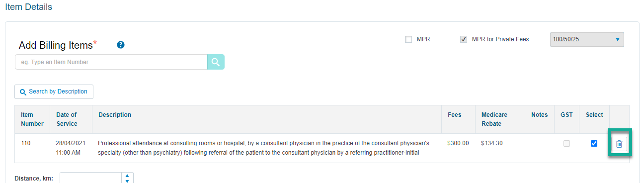This screenshot has height=183, width=644.
Task: Select the Description column header
Action: tap(115, 115)
